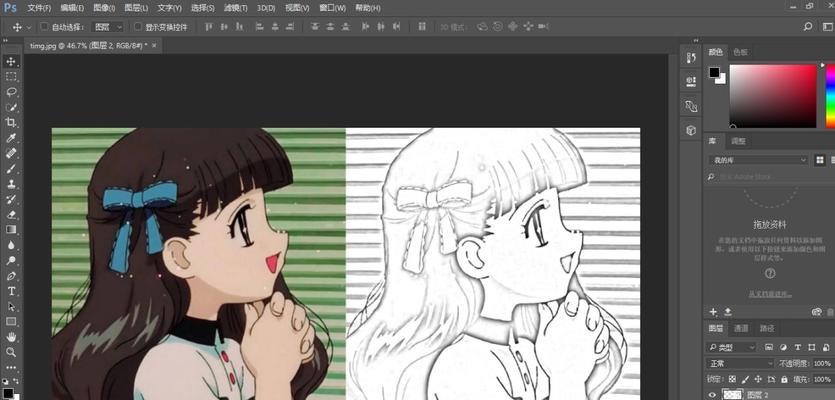Select the Eraser tool
This screenshot has width=835, height=400.
click(x=11, y=215)
